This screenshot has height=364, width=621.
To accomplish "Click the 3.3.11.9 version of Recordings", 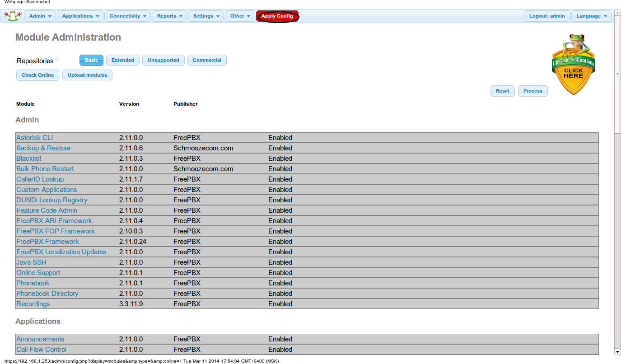I will click(131, 304).
